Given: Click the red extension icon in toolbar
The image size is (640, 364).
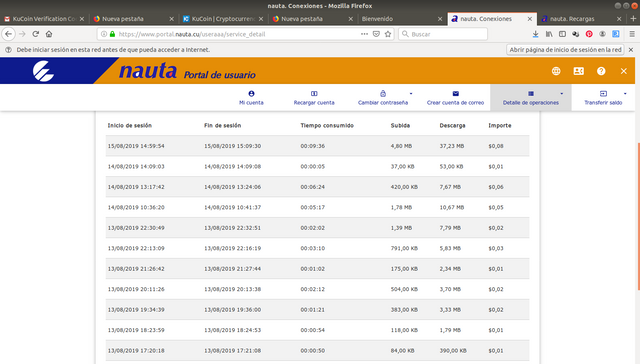Looking at the screenshot, I should [x=589, y=34].
